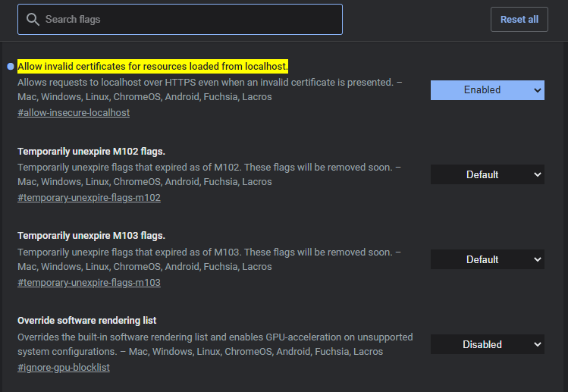
Task: Open the #allow-insecure-localhost link
Action: 74,113
